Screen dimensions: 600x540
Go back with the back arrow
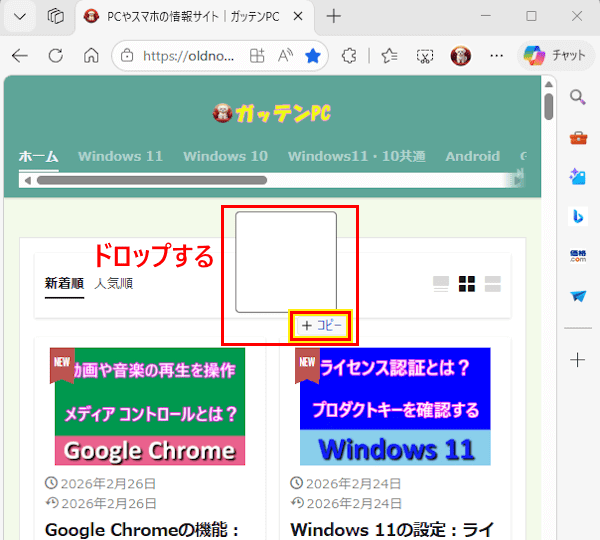tap(20, 56)
